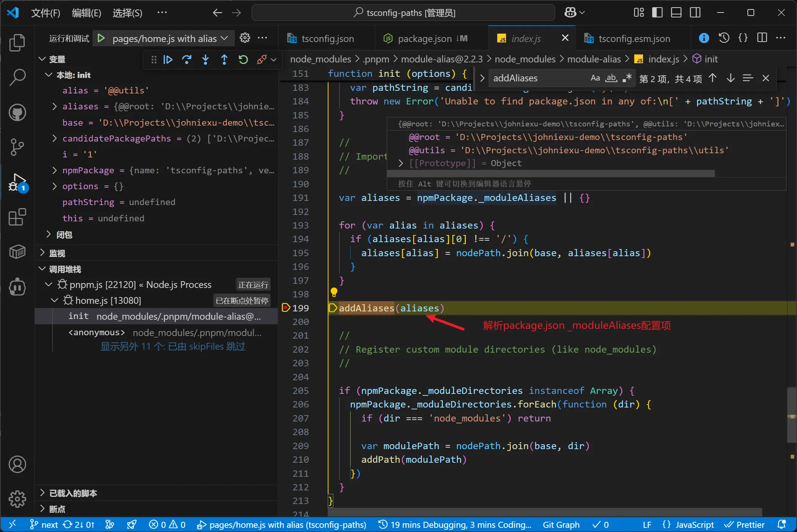Image resolution: width=797 pixels, height=532 pixels.
Task: Expand the npmPackage variable
Action: pyautogui.click(x=54, y=170)
